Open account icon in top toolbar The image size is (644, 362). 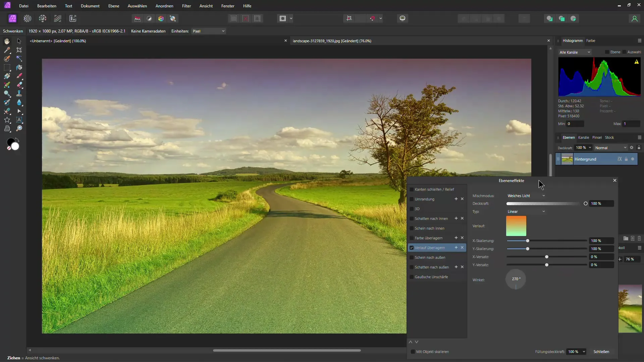pos(634,18)
